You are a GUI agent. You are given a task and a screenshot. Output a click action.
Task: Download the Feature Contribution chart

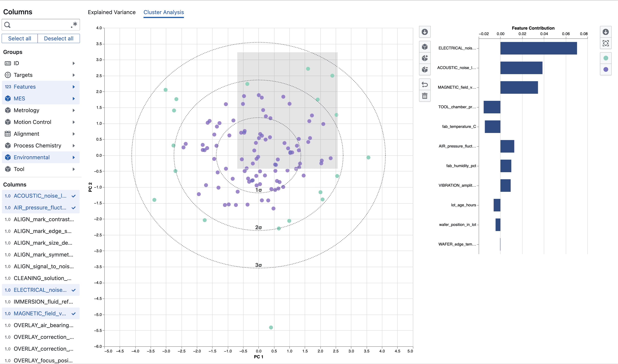[x=606, y=32]
